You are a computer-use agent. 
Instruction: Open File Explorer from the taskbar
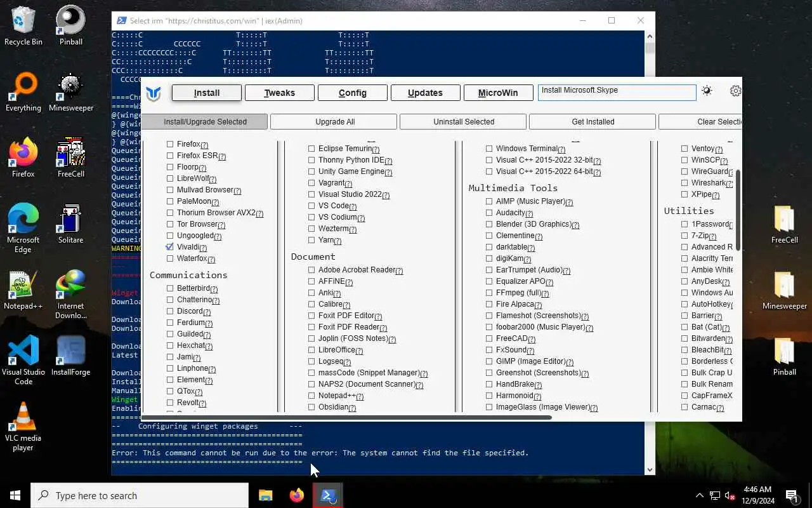[x=265, y=495]
